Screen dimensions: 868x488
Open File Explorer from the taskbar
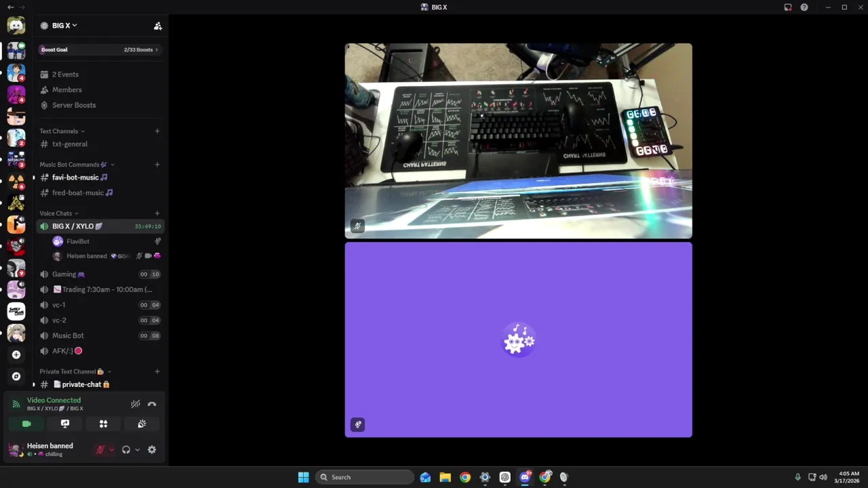[445, 477]
